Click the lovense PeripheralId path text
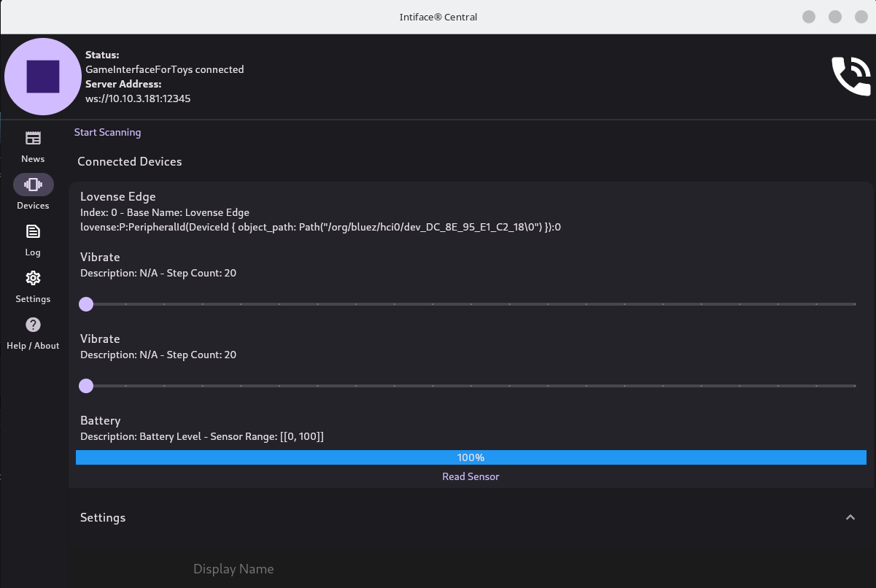Screen dimensions: 876x588 320,227
